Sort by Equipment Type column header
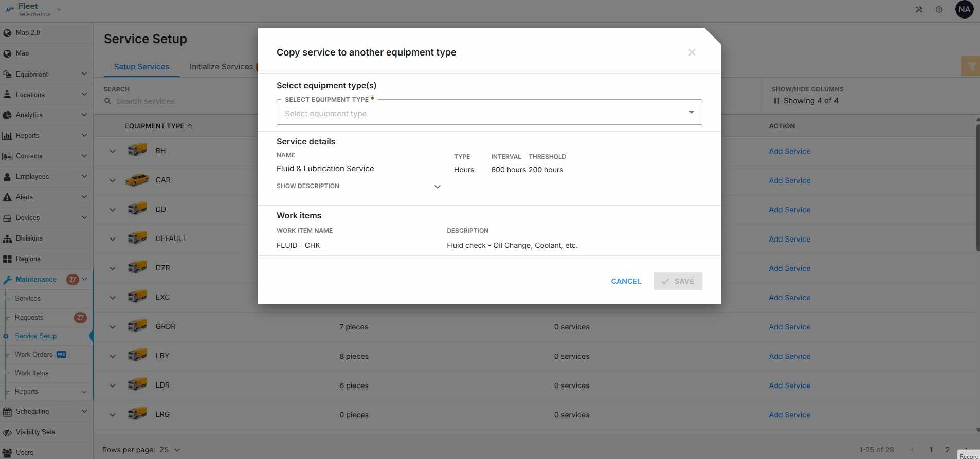The image size is (980, 459). [159, 126]
